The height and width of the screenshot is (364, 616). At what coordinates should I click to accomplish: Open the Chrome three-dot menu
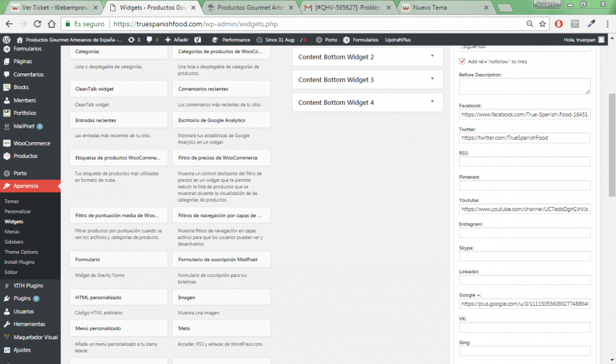[608, 24]
